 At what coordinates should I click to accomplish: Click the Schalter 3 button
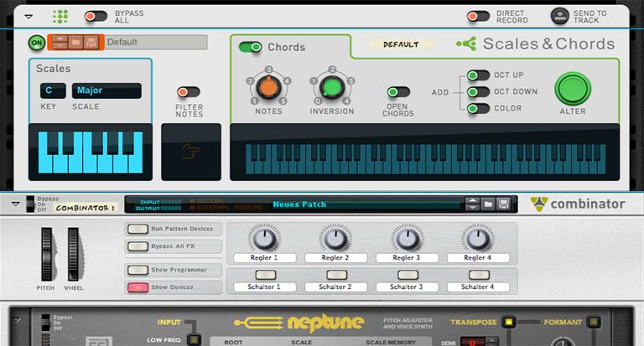pos(408,275)
